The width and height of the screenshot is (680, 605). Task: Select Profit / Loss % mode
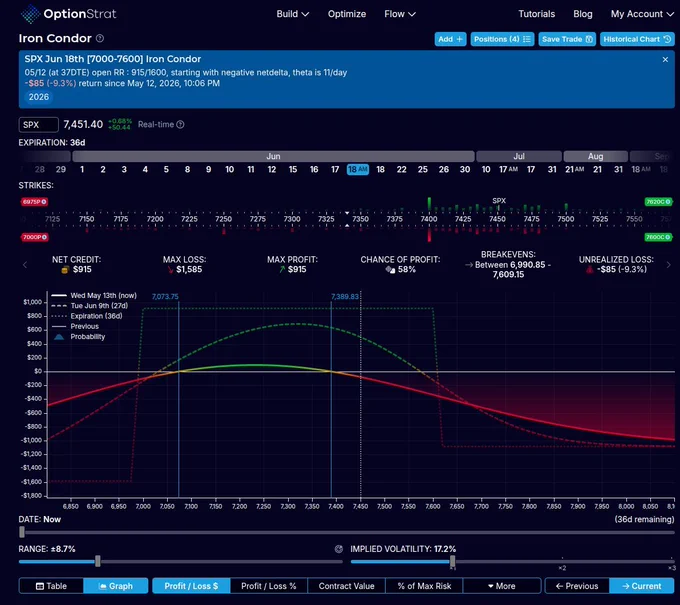(x=269, y=586)
